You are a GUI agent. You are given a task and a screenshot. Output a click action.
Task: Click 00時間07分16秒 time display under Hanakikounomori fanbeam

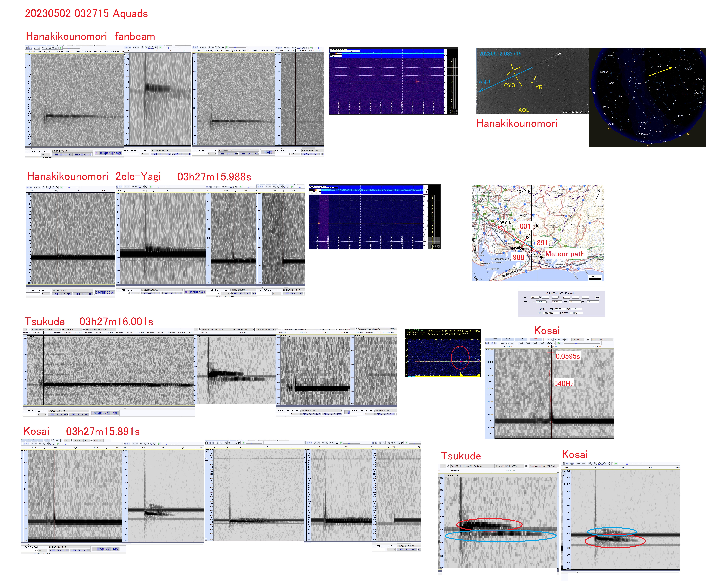point(108,153)
